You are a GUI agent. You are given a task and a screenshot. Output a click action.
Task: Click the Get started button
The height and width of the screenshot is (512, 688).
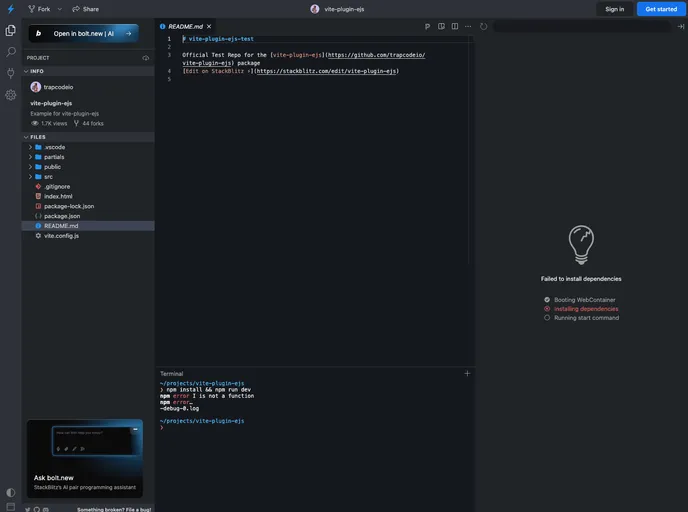coord(661,9)
